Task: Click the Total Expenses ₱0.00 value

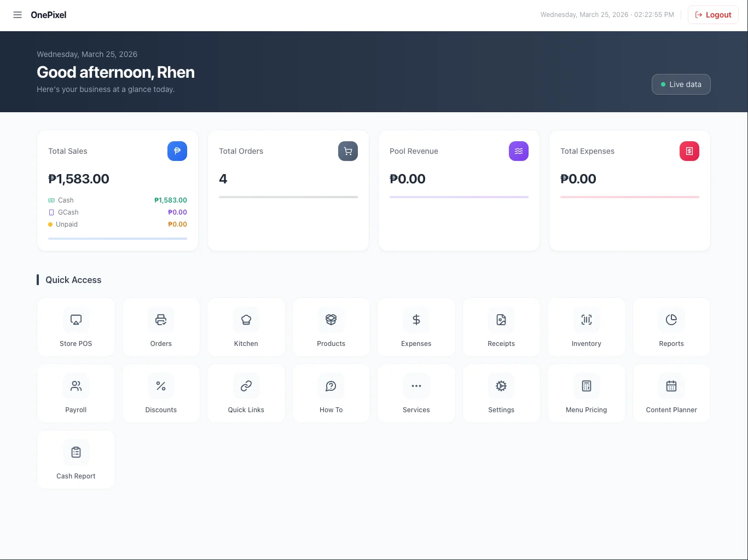Action: click(578, 179)
